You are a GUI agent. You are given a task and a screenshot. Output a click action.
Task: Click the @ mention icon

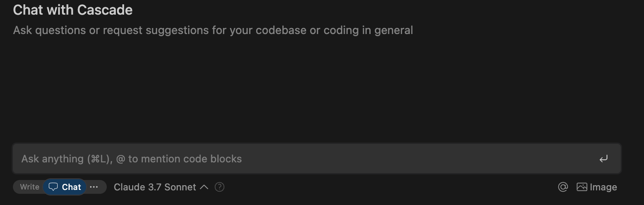563,187
